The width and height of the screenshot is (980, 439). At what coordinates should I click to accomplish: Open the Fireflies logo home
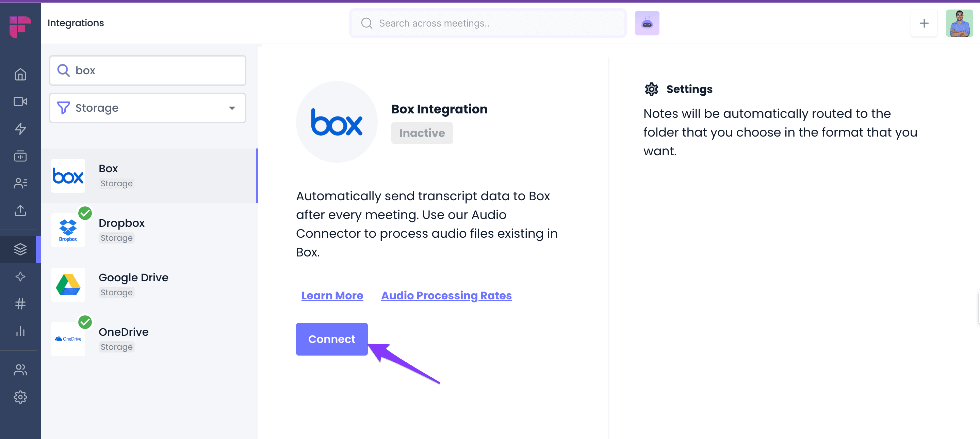point(20,26)
